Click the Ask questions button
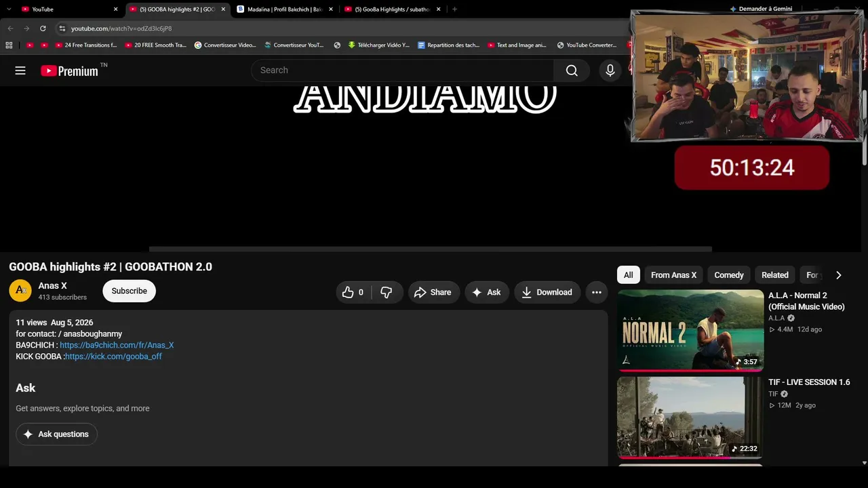 click(x=56, y=434)
